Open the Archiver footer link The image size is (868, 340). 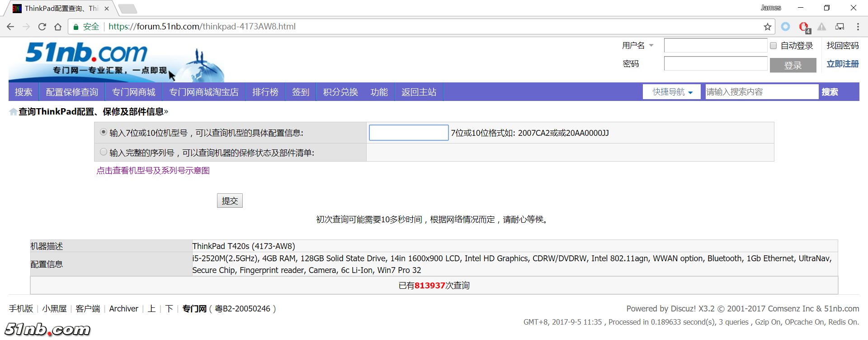click(124, 309)
